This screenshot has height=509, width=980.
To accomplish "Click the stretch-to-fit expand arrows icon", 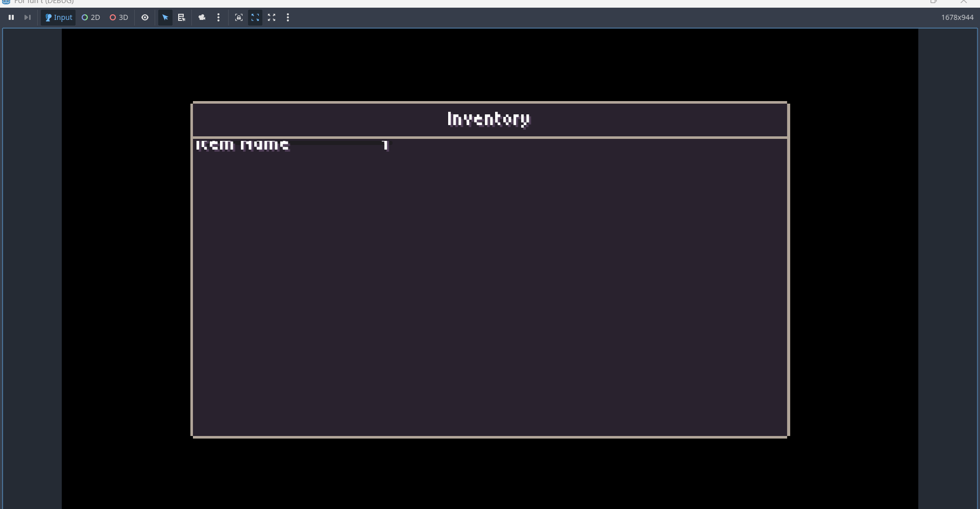I will (x=272, y=17).
